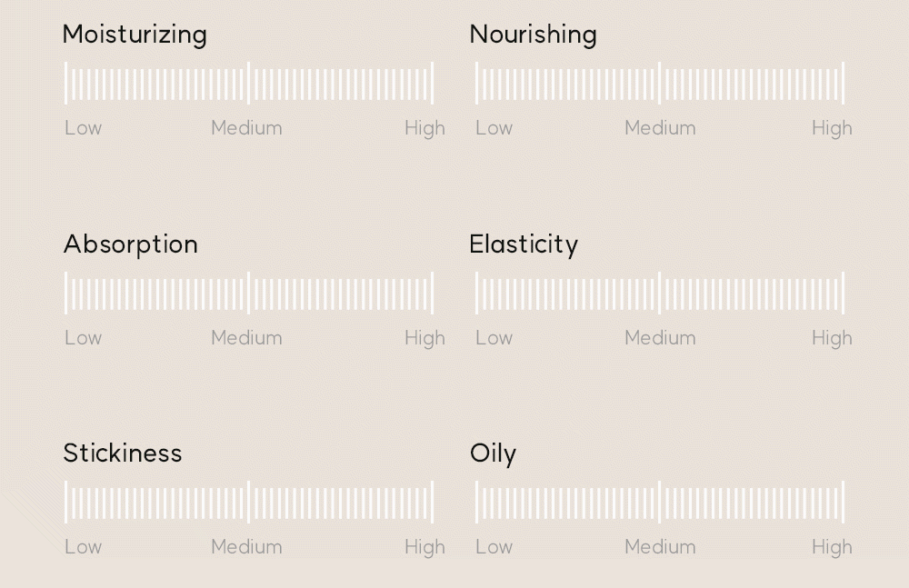Pick High under the Absorption scale
The height and width of the screenshot is (588, 909).
pyautogui.click(x=425, y=338)
